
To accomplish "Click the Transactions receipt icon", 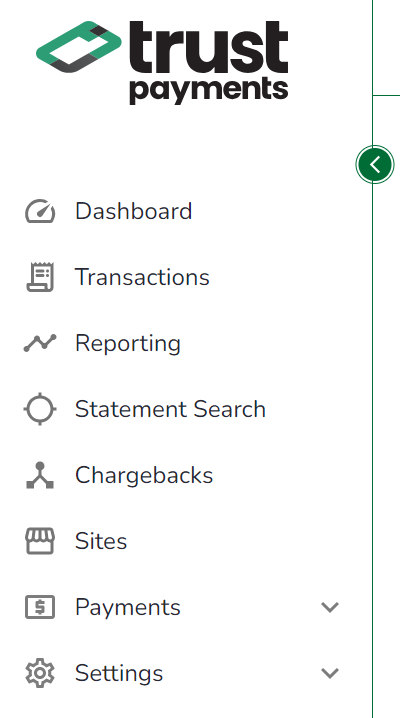I will [40, 277].
